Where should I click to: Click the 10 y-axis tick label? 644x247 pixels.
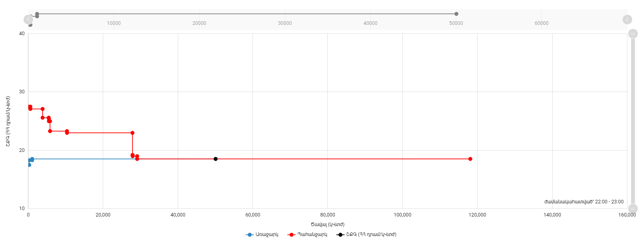point(22,208)
